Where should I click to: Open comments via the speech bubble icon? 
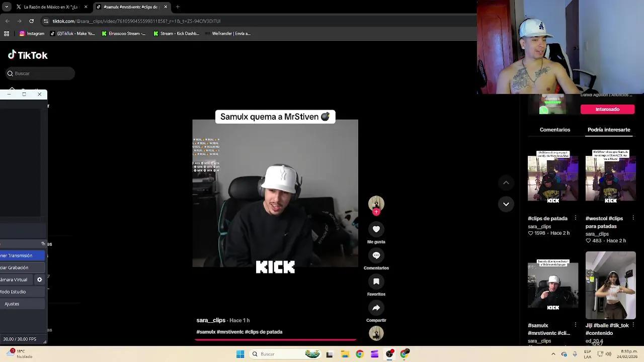[x=376, y=255]
